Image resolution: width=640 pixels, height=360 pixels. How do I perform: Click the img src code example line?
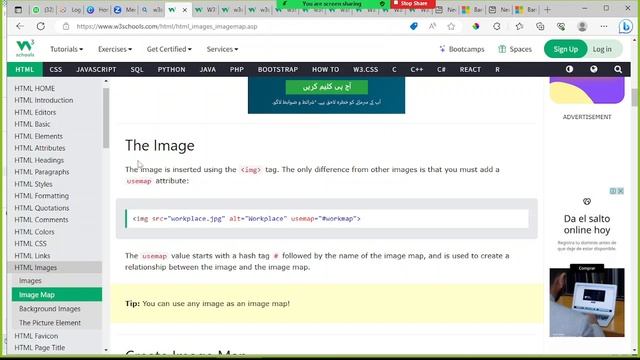click(x=247, y=219)
